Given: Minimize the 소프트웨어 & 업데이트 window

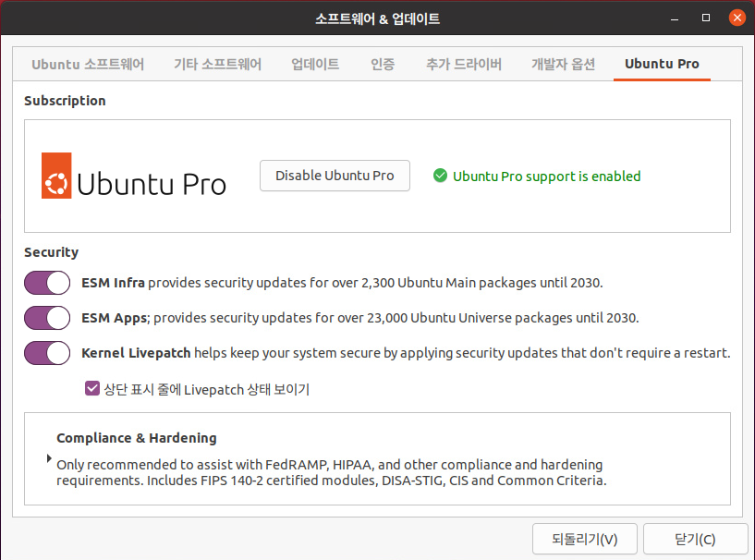Looking at the screenshot, I should (675, 18).
